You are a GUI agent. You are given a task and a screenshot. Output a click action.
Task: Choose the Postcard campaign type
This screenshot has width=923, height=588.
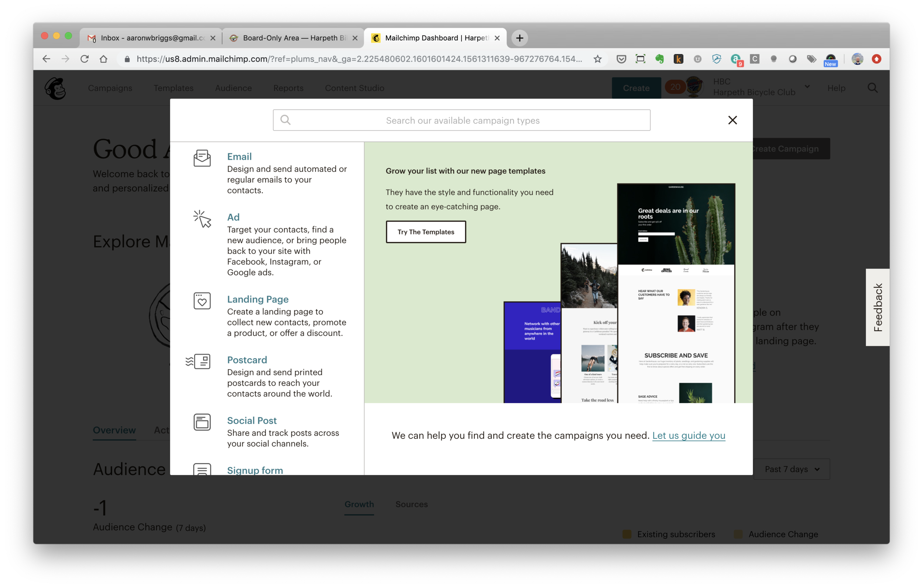tap(247, 360)
